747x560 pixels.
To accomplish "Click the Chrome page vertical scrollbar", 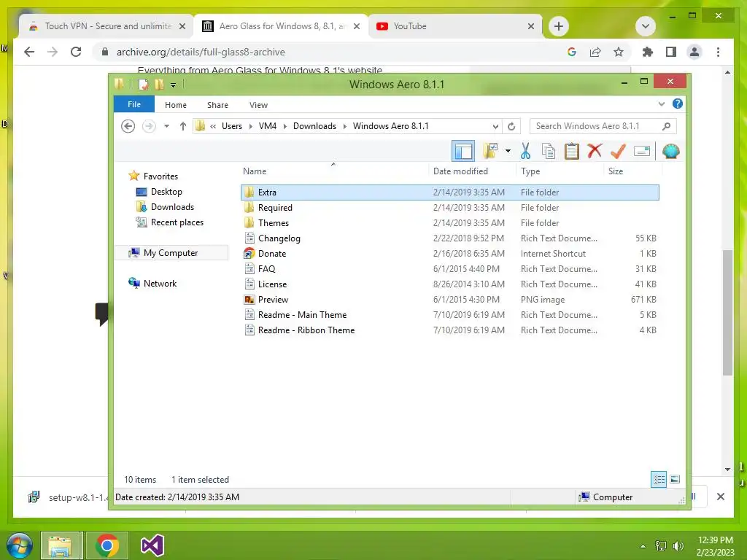I will (727, 312).
